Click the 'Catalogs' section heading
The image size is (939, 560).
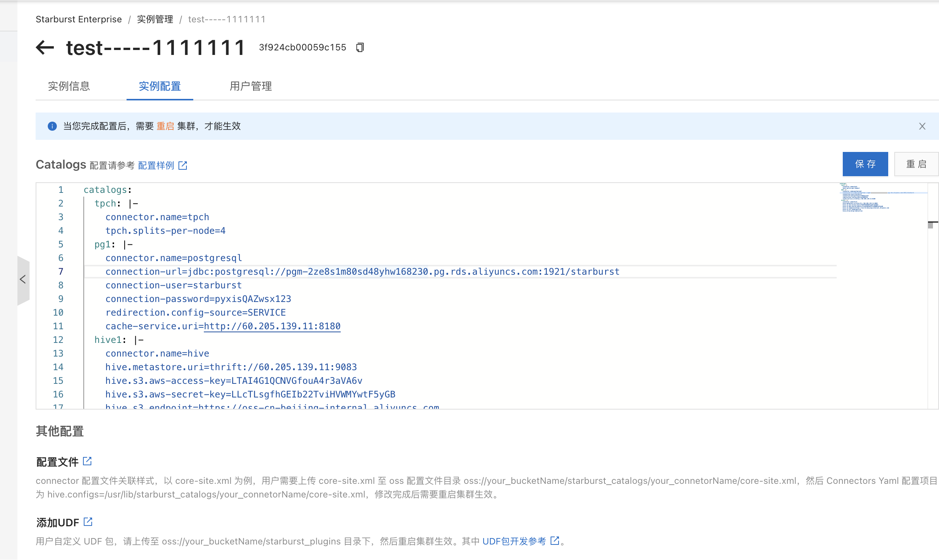click(x=61, y=164)
